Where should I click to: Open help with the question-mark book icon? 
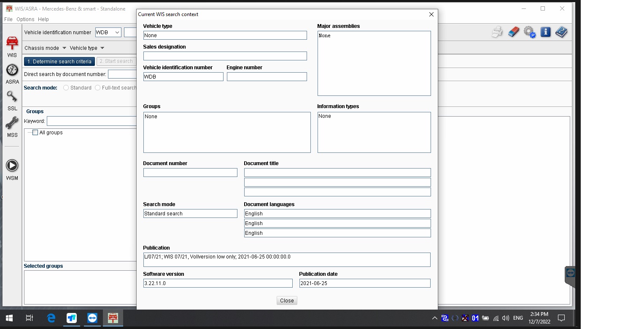pos(561,32)
